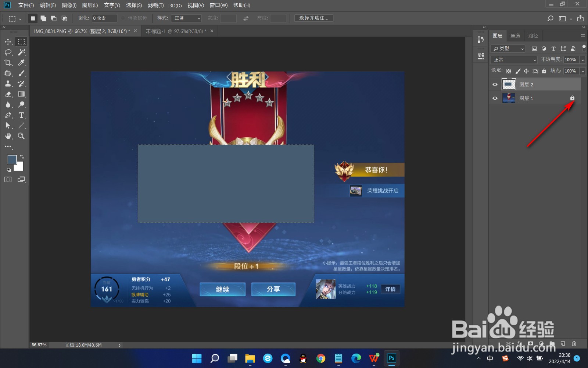Select the Brush tool in toolbox
588x368 pixels.
pyautogui.click(x=22, y=73)
